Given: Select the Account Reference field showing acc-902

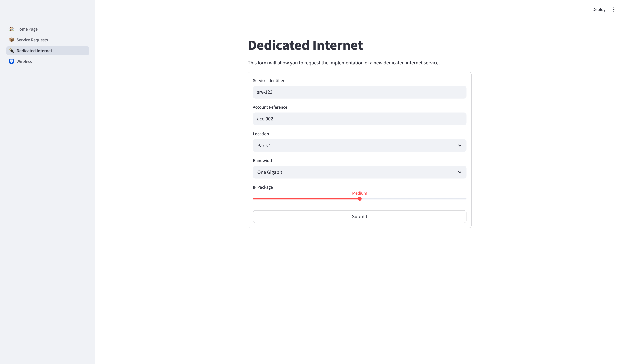Looking at the screenshot, I should click(359, 119).
